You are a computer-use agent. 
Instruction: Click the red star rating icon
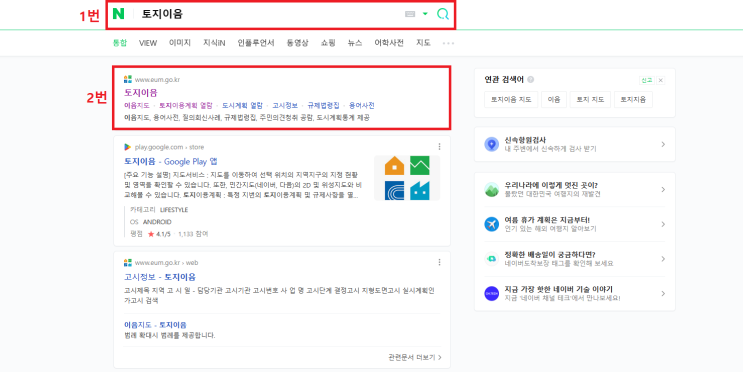tap(151, 234)
